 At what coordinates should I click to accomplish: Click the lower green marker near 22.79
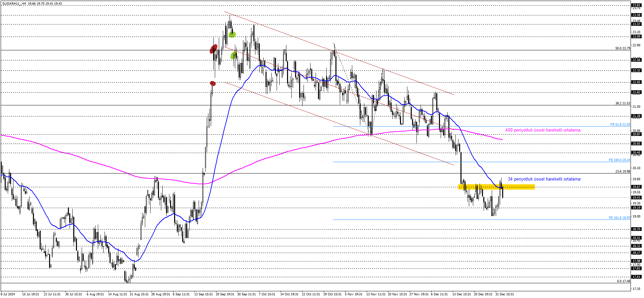tap(234, 56)
